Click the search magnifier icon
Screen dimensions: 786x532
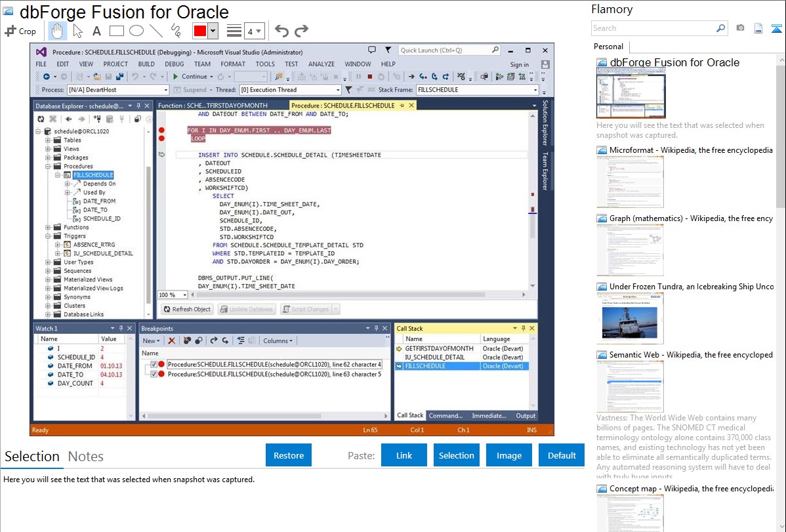coord(720,28)
